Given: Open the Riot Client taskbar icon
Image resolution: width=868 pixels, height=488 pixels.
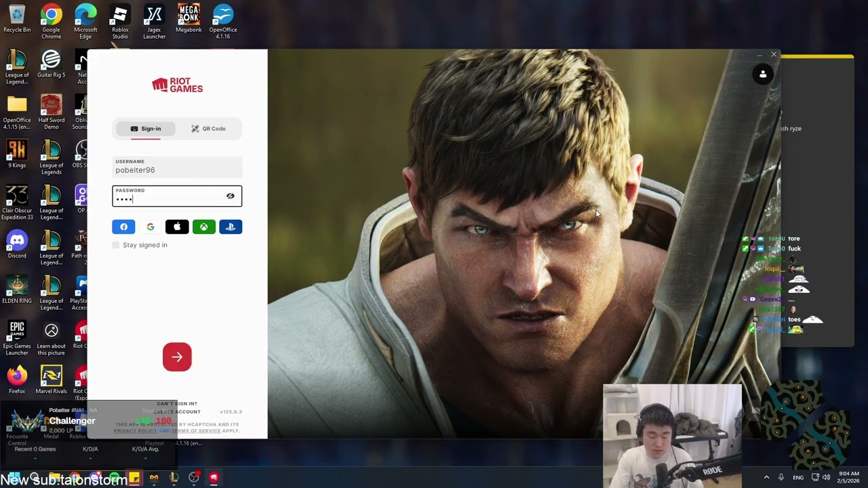Looking at the screenshot, I should coord(214,478).
